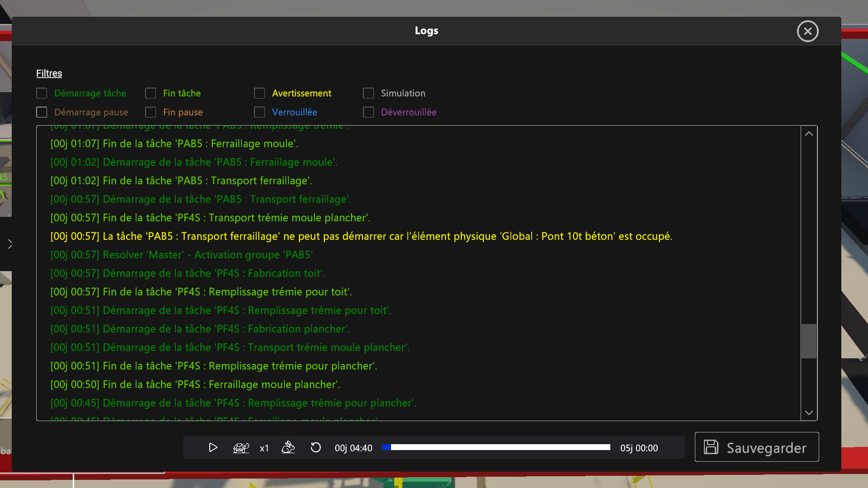Check the Avertissement filter box

click(x=259, y=93)
